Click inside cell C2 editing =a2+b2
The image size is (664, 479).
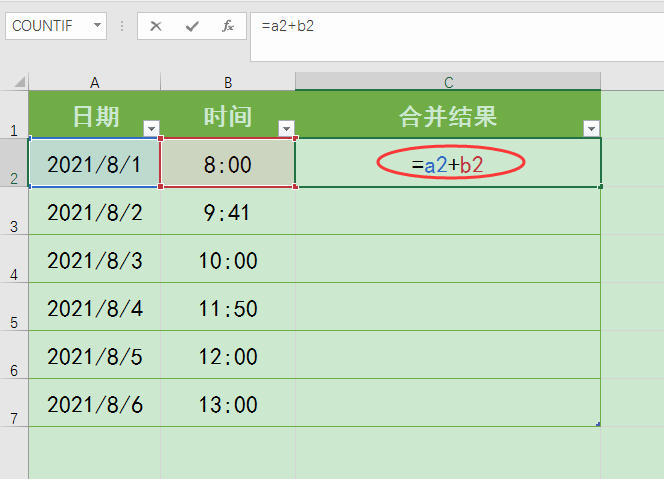(x=448, y=163)
